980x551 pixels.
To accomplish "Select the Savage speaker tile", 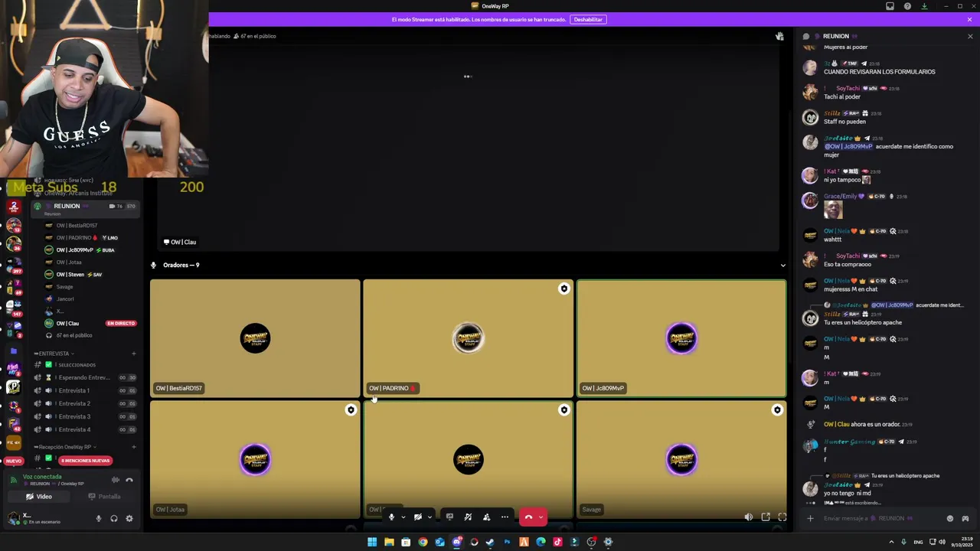I will (681, 460).
